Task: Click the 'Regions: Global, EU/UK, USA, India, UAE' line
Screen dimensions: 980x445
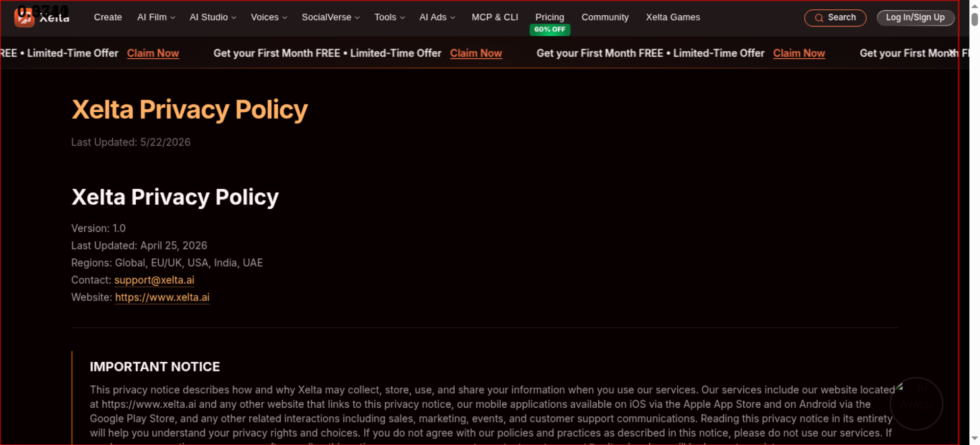Action: pyautogui.click(x=167, y=263)
